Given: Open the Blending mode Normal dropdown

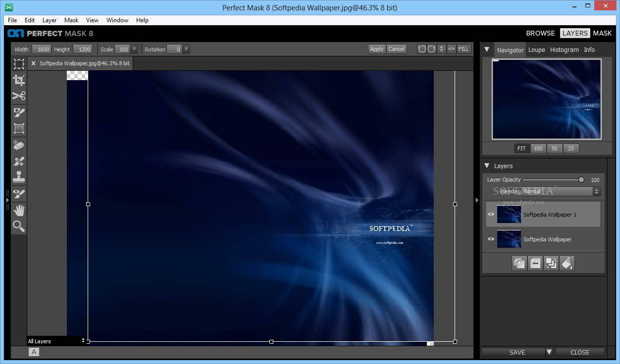Looking at the screenshot, I should point(561,191).
